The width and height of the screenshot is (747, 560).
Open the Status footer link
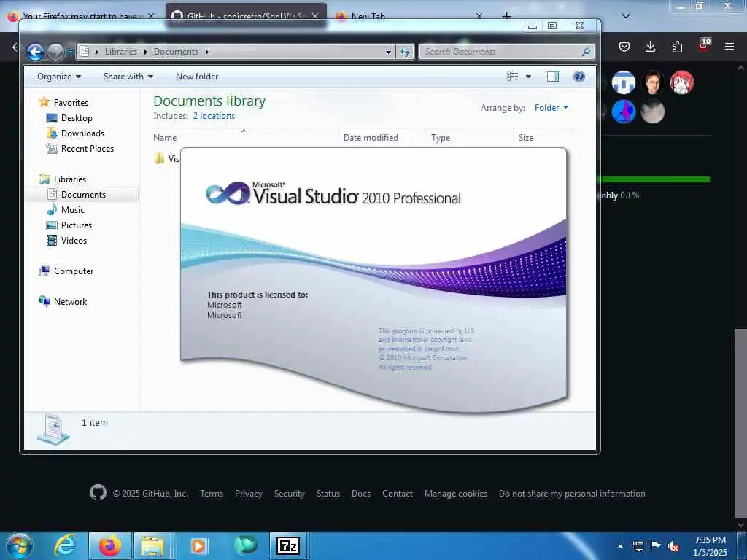click(x=328, y=494)
